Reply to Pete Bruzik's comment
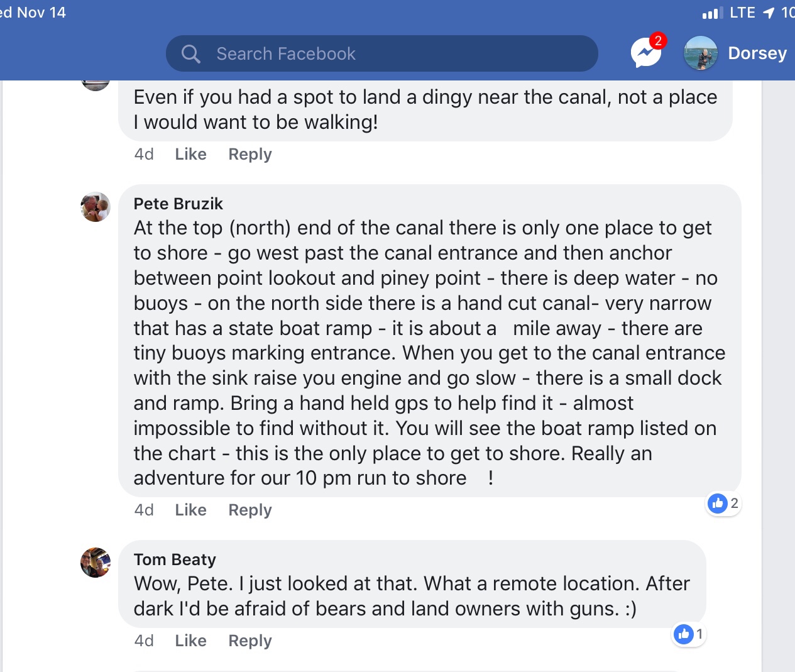The image size is (795, 672). [x=249, y=510]
